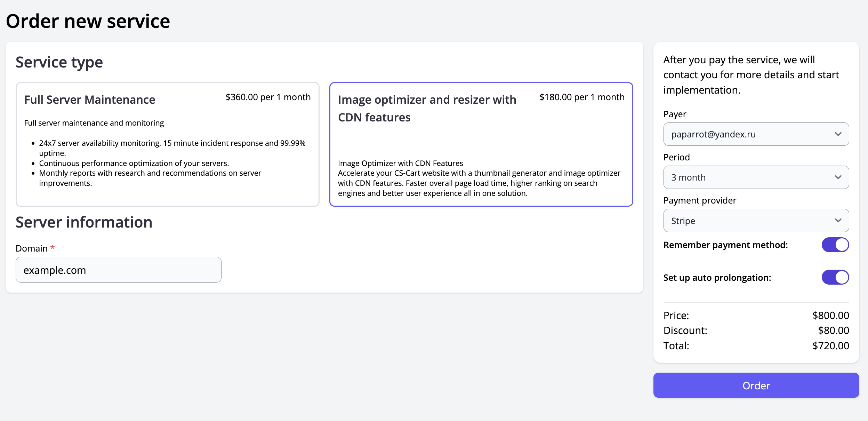Focus the Domain input containing example.com
Screen dimensions: 868x421
coord(118,270)
